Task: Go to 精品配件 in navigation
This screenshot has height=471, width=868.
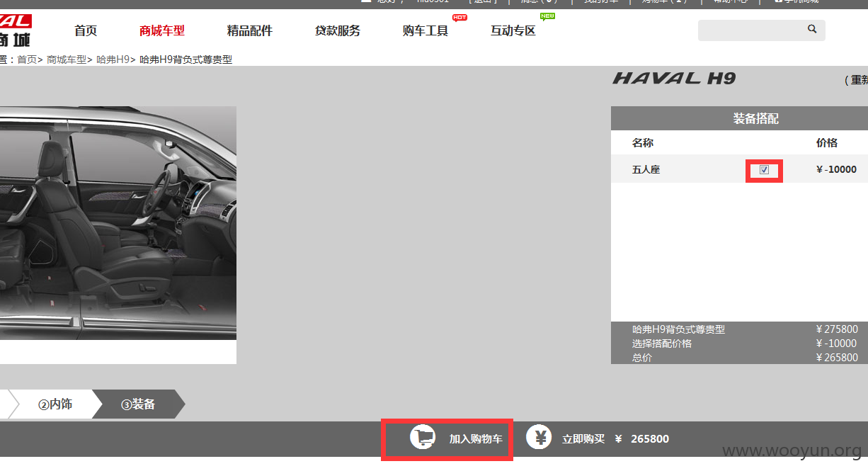Action: point(250,30)
